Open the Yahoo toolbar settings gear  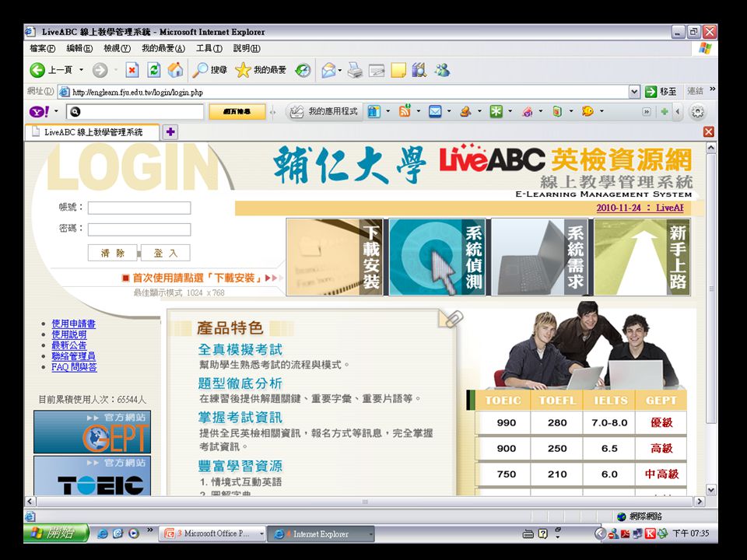(x=697, y=111)
